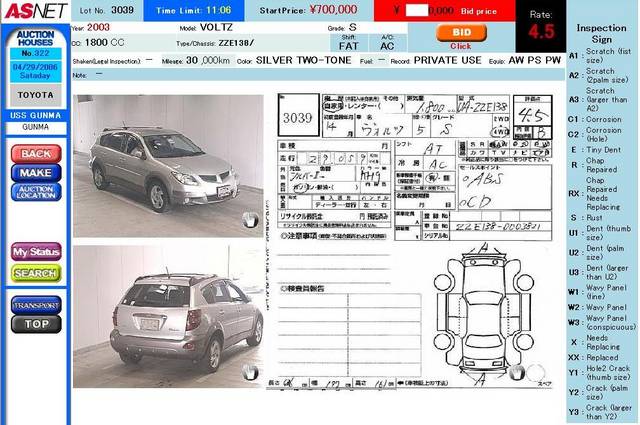Viewport: 640px width, 425px height.
Task: Click record PRIVATE USE text
Action: point(448,60)
